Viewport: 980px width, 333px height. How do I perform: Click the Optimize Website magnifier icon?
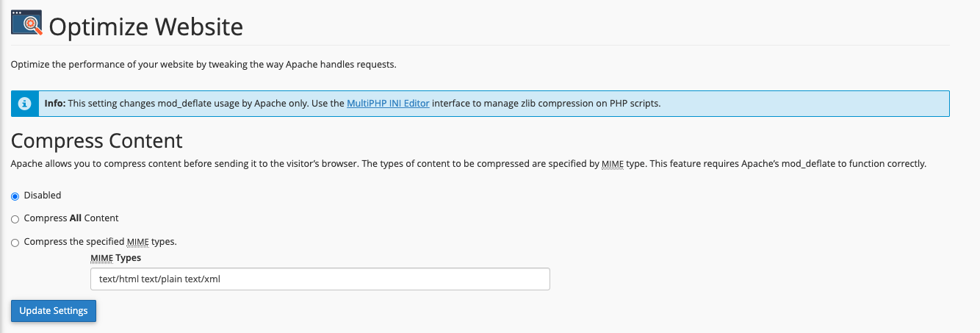(x=26, y=24)
